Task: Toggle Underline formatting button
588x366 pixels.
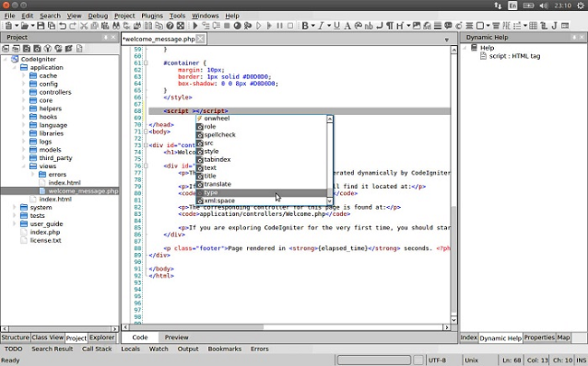Action: point(337,26)
